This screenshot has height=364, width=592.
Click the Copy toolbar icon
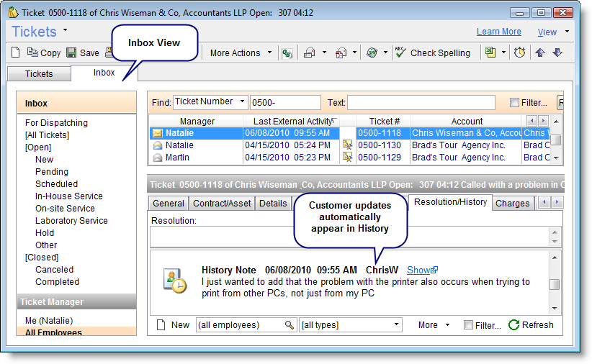[32, 53]
